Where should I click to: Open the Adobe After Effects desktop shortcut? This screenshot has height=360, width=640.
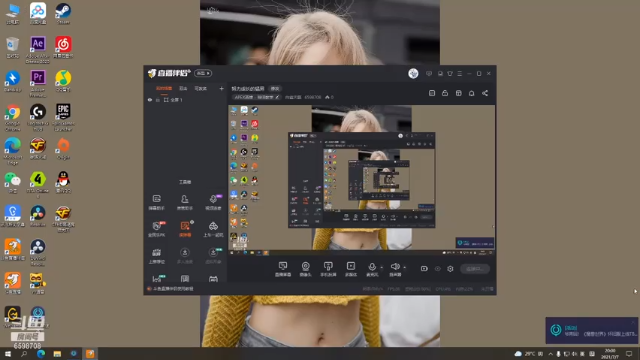tap(38, 49)
